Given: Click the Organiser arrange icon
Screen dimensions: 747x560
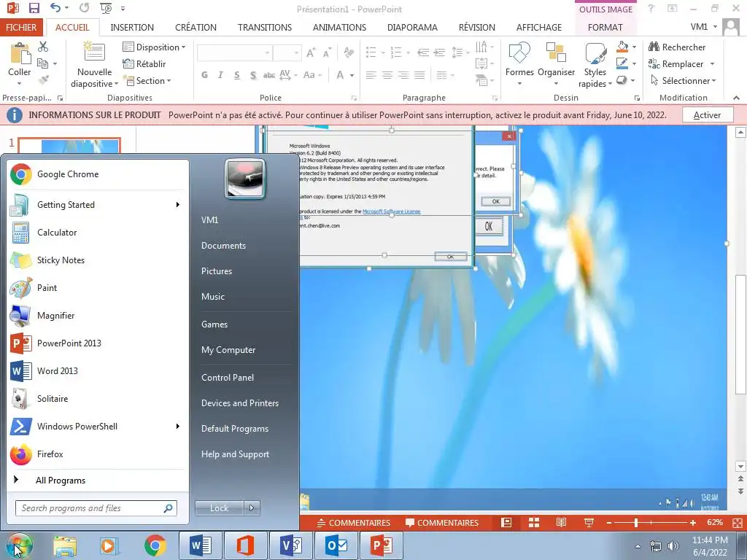Looking at the screenshot, I should click(x=556, y=52).
